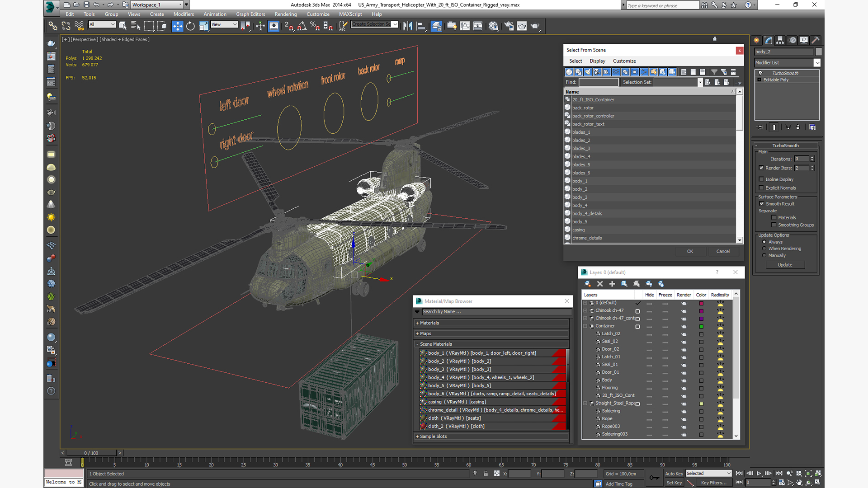Open the Rendering menu
The width and height of the screenshot is (868, 488).
click(x=286, y=14)
